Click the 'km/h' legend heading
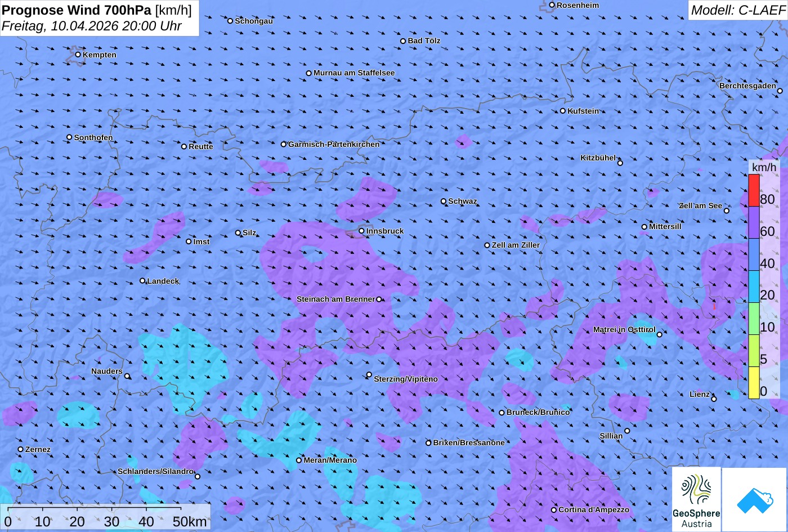 tap(764, 167)
